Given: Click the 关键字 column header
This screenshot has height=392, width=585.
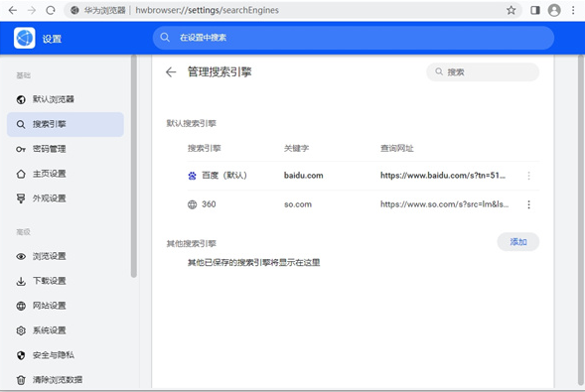Looking at the screenshot, I should click(296, 148).
